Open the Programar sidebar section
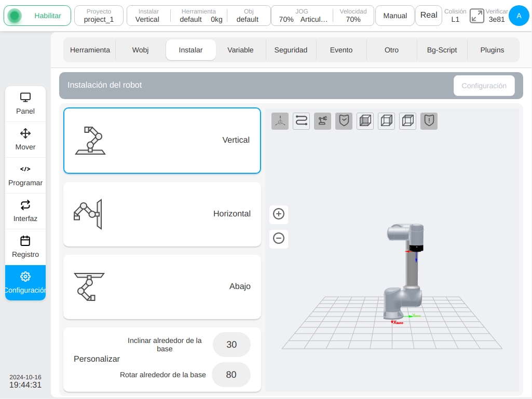The height and width of the screenshot is (399, 532). [25, 175]
